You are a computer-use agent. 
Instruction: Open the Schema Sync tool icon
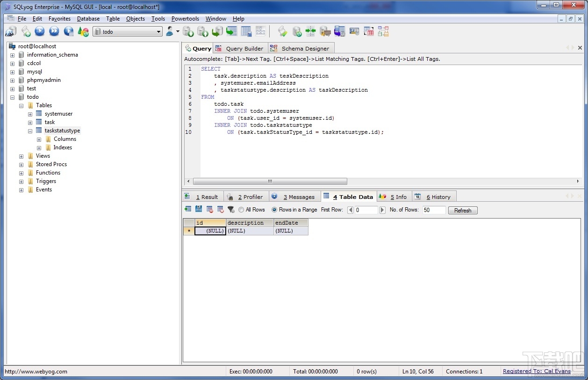tap(310, 31)
